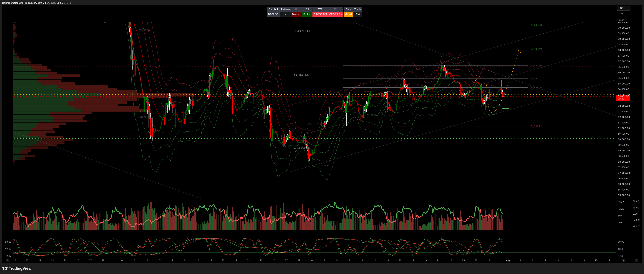Click the CROSS DN cell under W1
Screen dimensions: 644x274
(320, 14)
